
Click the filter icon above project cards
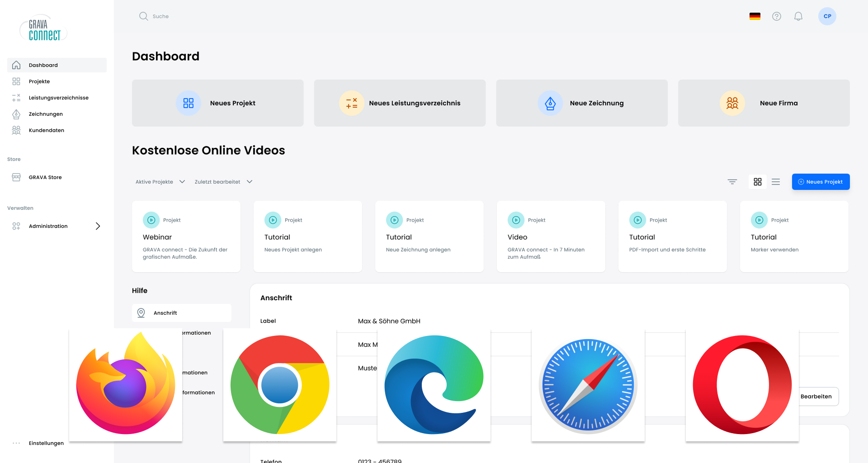click(x=732, y=182)
